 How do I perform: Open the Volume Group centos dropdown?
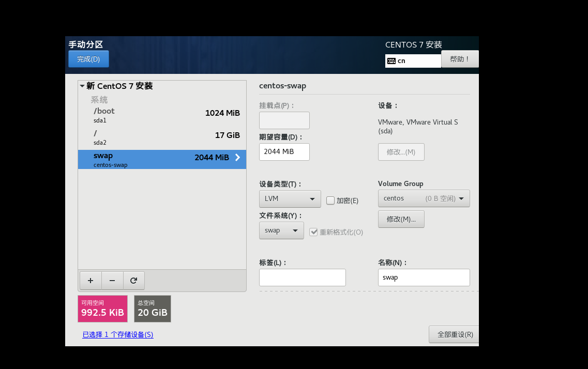point(424,198)
